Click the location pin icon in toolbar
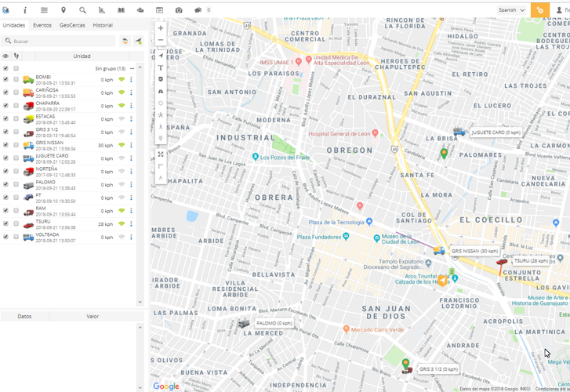 (x=64, y=10)
